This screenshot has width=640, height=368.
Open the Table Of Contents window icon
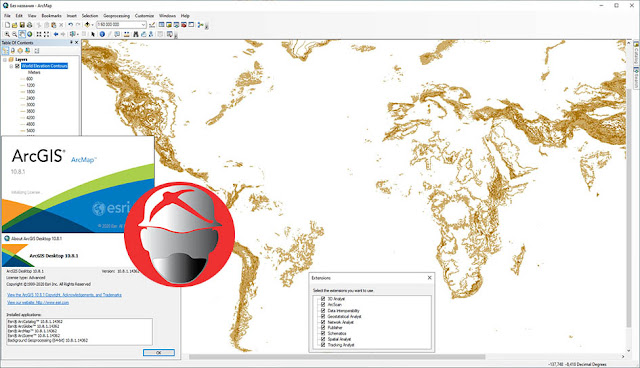point(161,25)
